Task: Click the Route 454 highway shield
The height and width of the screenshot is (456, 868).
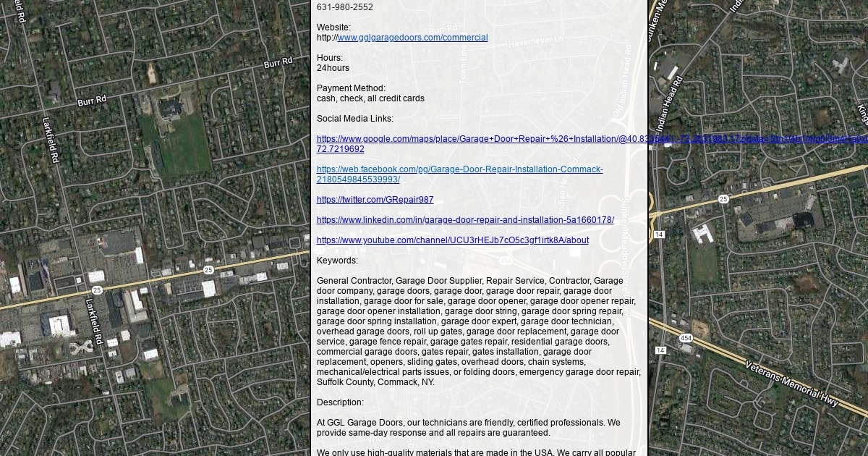Action: 685,338
